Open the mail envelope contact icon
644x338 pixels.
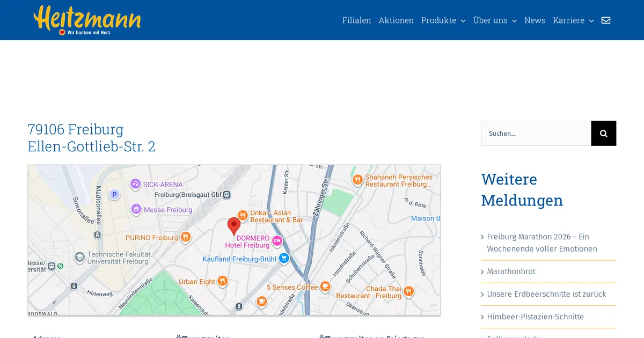click(x=606, y=20)
